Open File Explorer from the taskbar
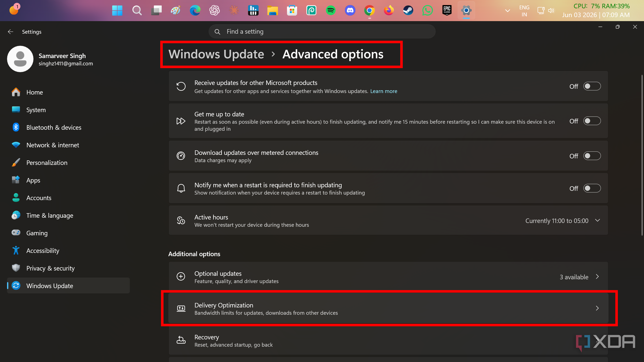Screen dimensions: 644x362 coord(272,11)
